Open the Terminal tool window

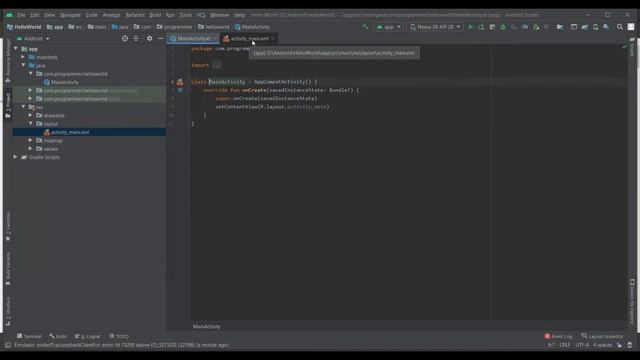pyautogui.click(x=29, y=336)
